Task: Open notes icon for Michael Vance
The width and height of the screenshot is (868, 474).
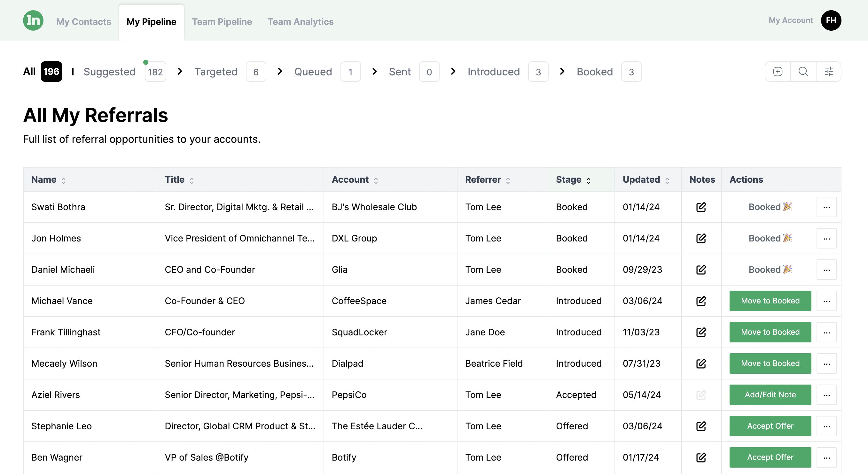Action: (x=701, y=301)
